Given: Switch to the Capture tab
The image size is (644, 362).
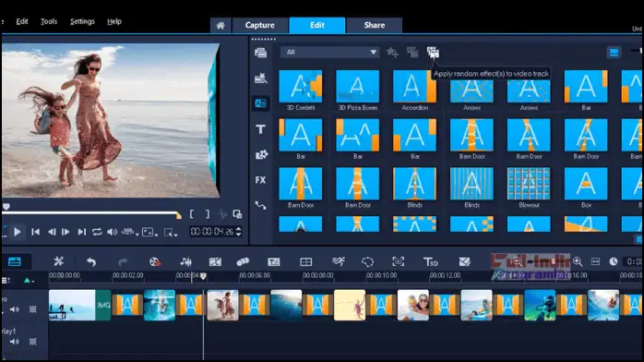Looking at the screenshot, I should tap(259, 25).
